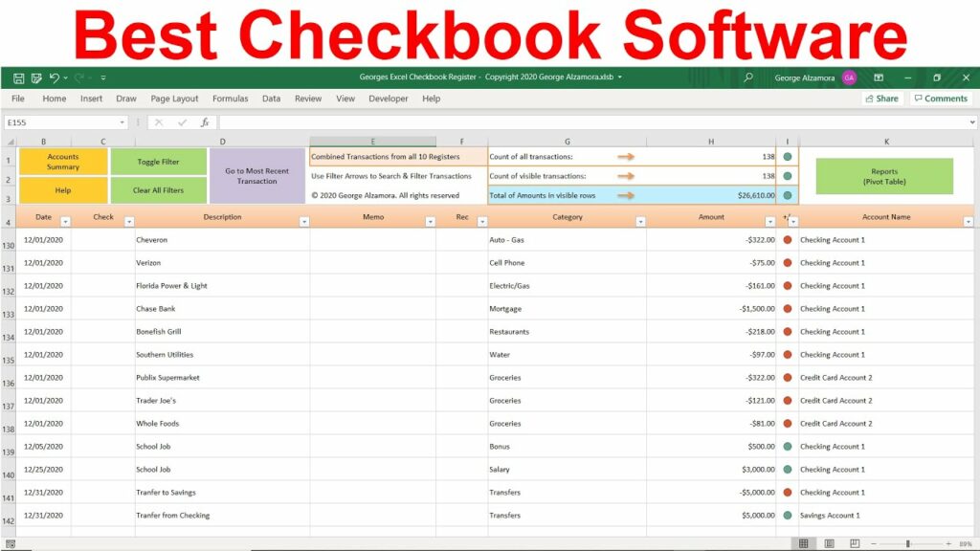Click the zoom slider handle

pos(908,544)
